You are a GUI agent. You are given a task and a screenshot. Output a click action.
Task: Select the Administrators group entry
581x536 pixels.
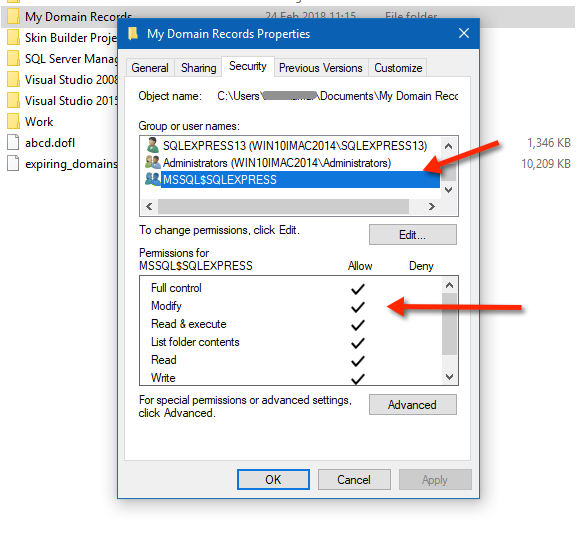[277, 163]
